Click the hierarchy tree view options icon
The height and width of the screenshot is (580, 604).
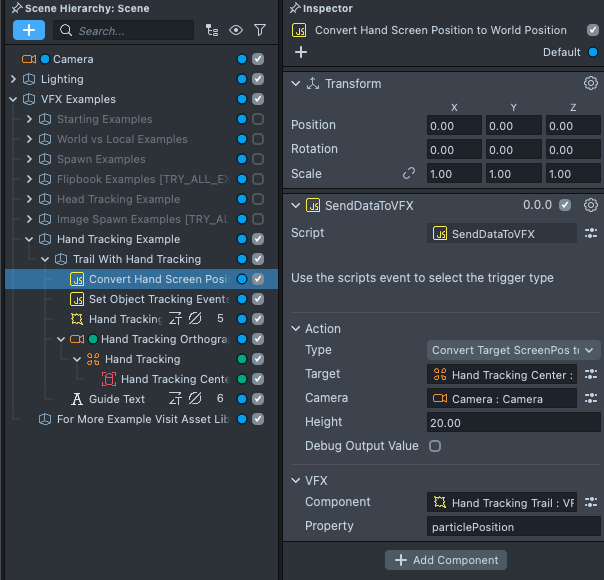tap(211, 31)
